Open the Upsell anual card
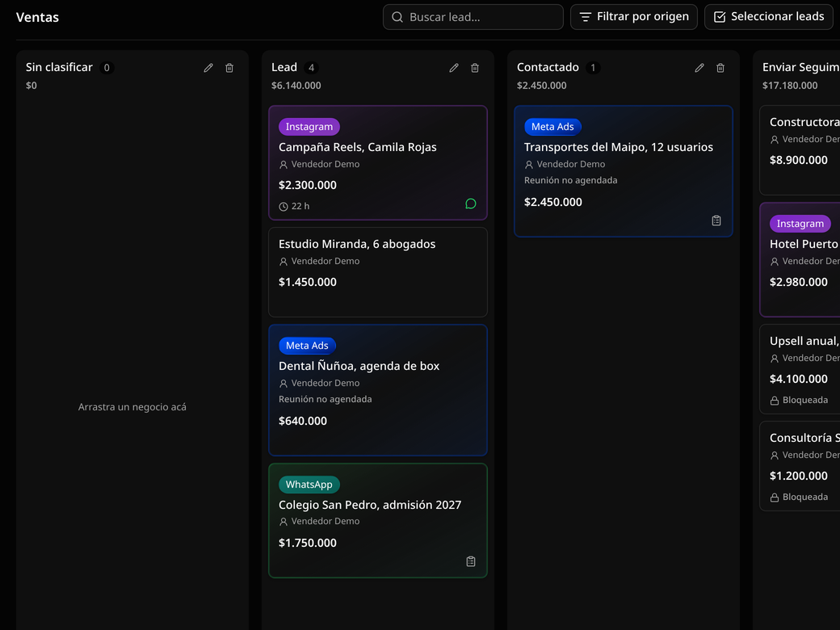Screen dimensions: 840x630 800,369
